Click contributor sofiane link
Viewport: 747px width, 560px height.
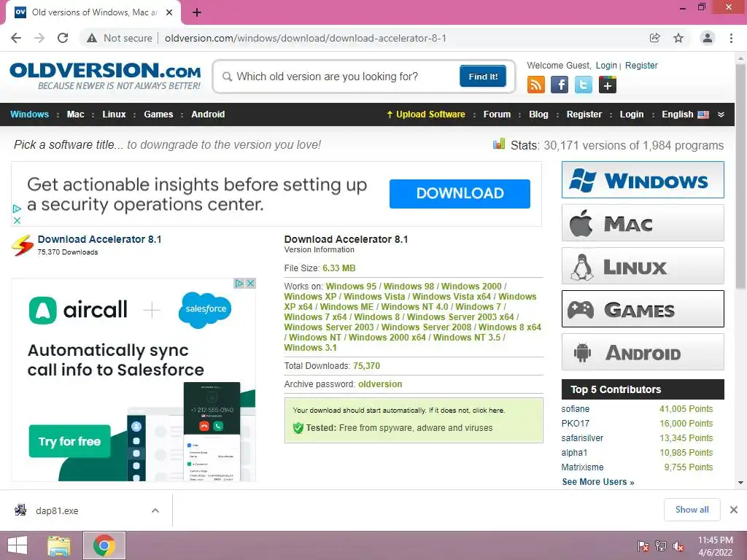[576, 409]
